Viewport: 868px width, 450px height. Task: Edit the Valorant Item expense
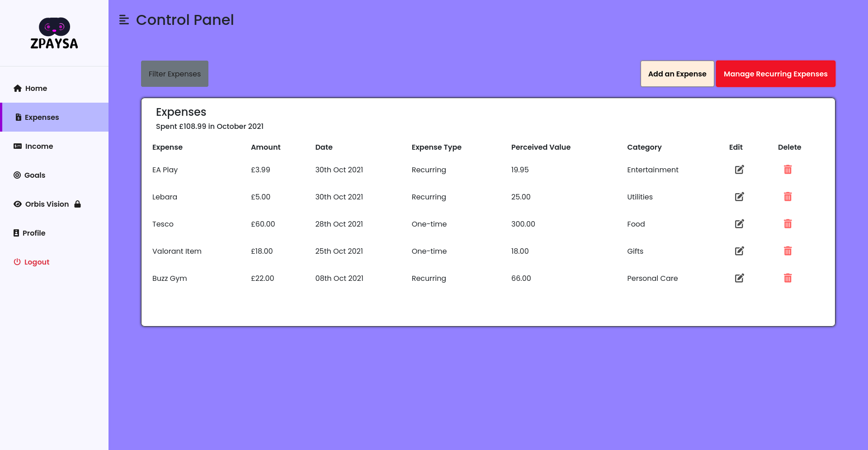coord(739,251)
